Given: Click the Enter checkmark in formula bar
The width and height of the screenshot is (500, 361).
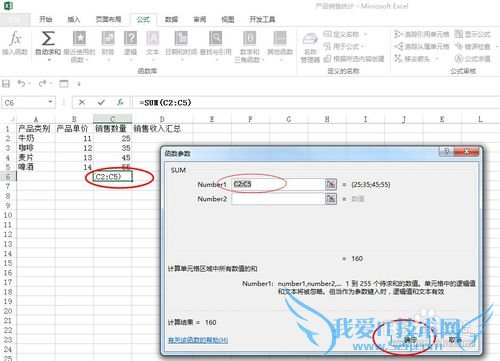Looking at the screenshot, I should coord(101,103).
